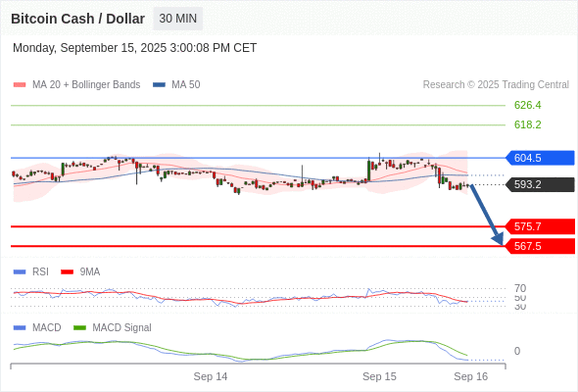Click the red 9MA legend swatch
The height and width of the screenshot is (392, 578).
(x=67, y=272)
